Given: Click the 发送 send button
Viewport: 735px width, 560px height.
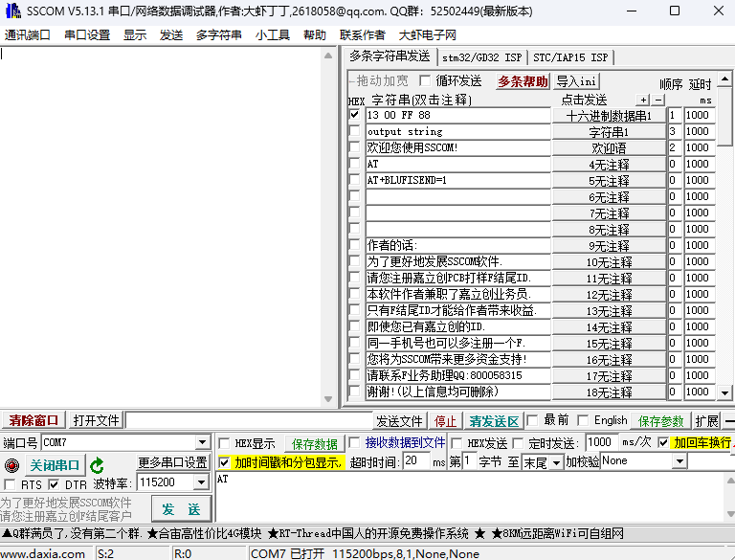Looking at the screenshot, I should click(x=181, y=509).
